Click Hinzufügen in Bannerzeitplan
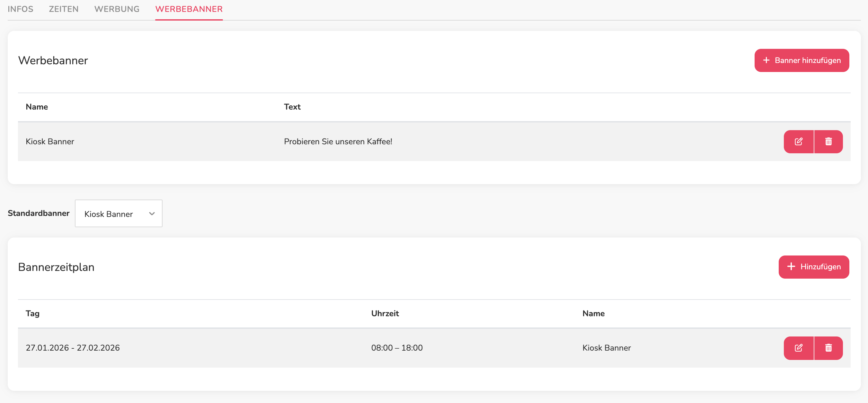The width and height of the screenshot is (868, 403). click(x=814, y=267)
